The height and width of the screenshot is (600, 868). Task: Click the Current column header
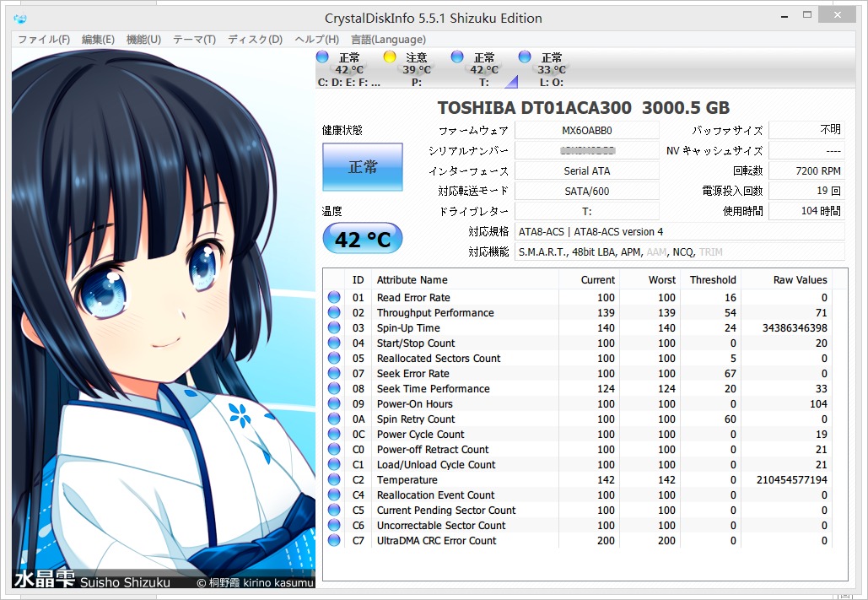[x=590, y=280]
